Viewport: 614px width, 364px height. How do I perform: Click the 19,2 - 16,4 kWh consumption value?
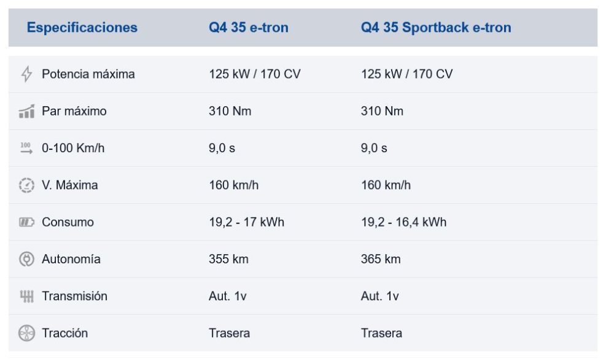click(x=403, y=222)
